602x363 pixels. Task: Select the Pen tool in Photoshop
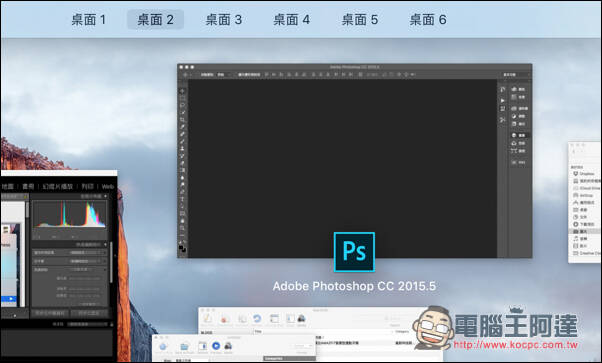point(182,192)
